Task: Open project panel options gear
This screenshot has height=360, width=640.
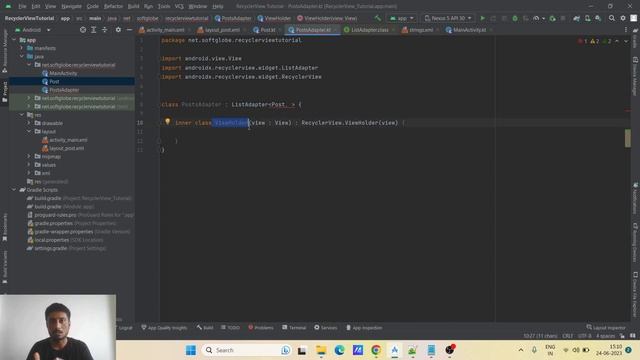Action: tap(118, 30)
